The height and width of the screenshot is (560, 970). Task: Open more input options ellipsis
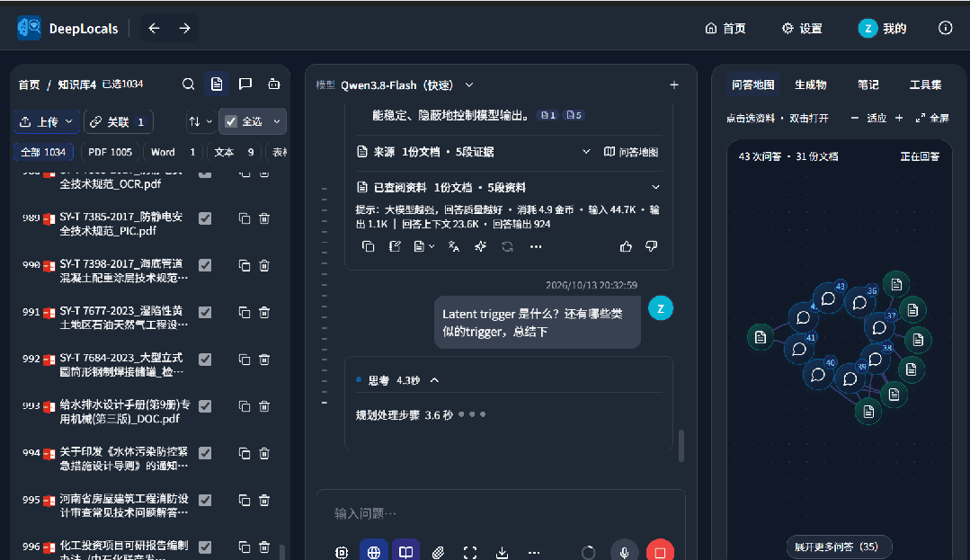(x=534, y=552)
